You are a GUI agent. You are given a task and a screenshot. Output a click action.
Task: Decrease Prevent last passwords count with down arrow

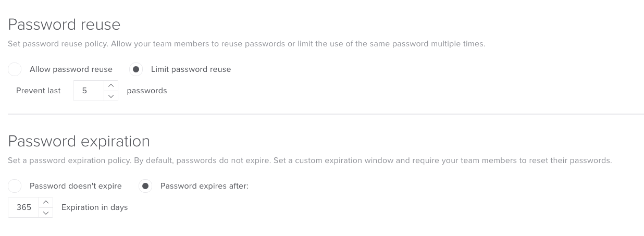coord(111,96)
